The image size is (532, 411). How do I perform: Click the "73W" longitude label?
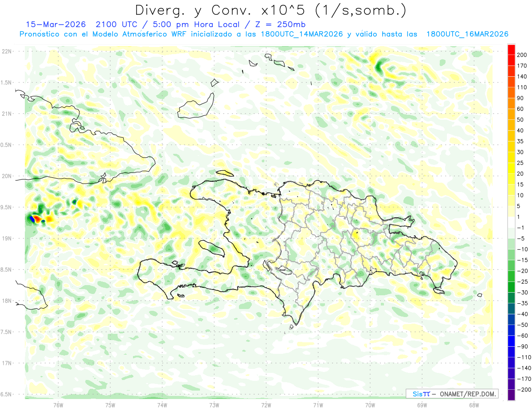[214, 405]
